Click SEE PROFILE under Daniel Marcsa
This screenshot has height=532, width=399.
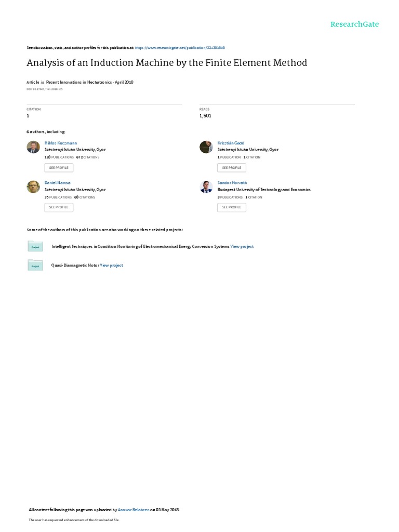59,207
